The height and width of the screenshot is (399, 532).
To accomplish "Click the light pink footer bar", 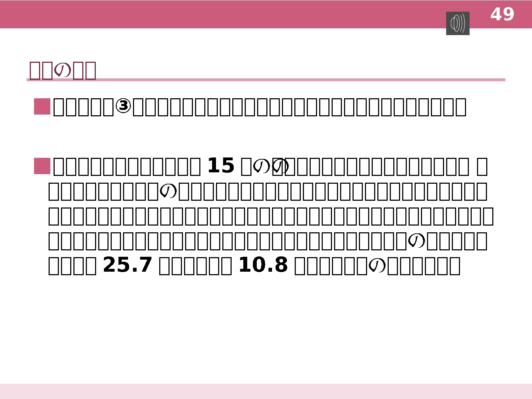I will [266, 391].
